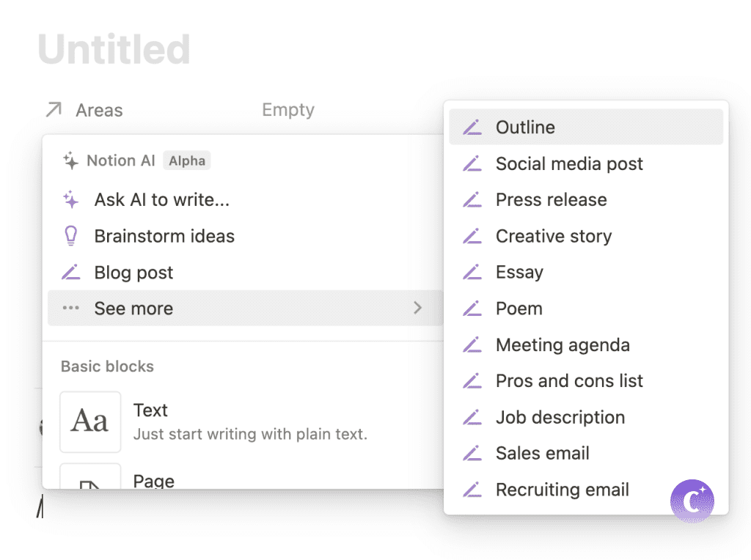Choose the Meeting agenda draft option
The height and width of the screenshot is (560, 751).
click(x=563, y=345)
